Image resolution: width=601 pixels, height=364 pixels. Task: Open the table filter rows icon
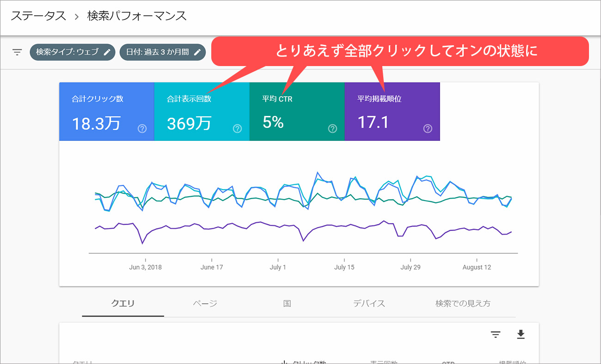pos(496,335)
